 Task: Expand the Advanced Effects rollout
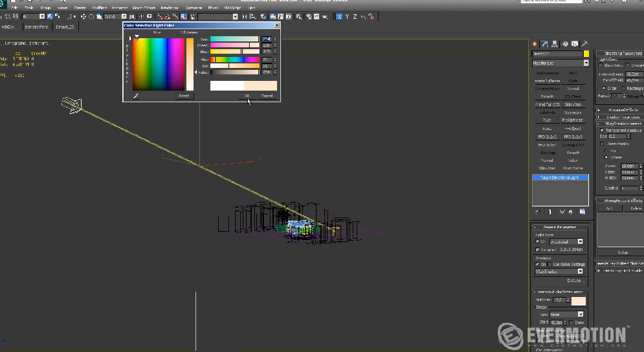tap(620, 110)
